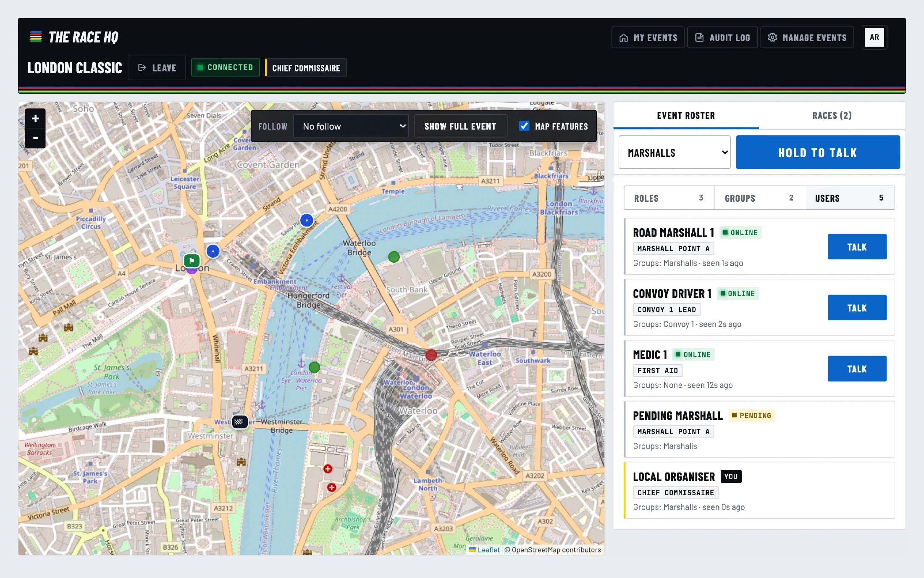Click the First Aid role tag
Viewport: 924px width, 578px height.
(x=658, y=370)
